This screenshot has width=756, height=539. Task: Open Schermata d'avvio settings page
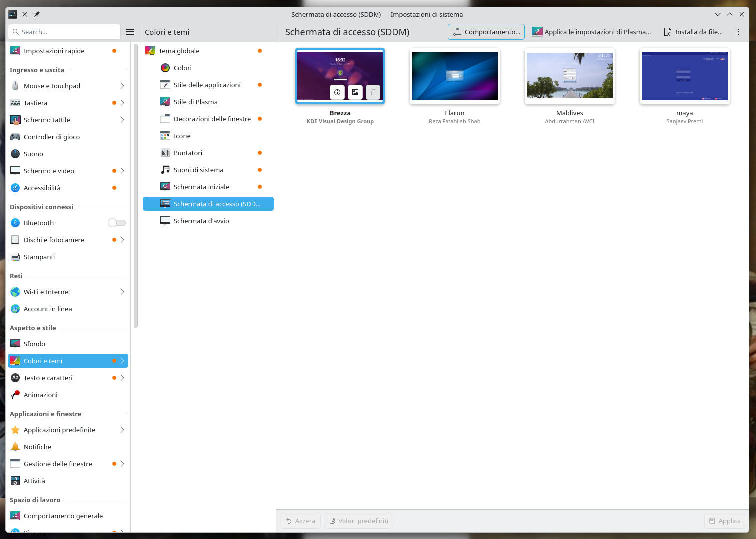(x=201, y=221)
